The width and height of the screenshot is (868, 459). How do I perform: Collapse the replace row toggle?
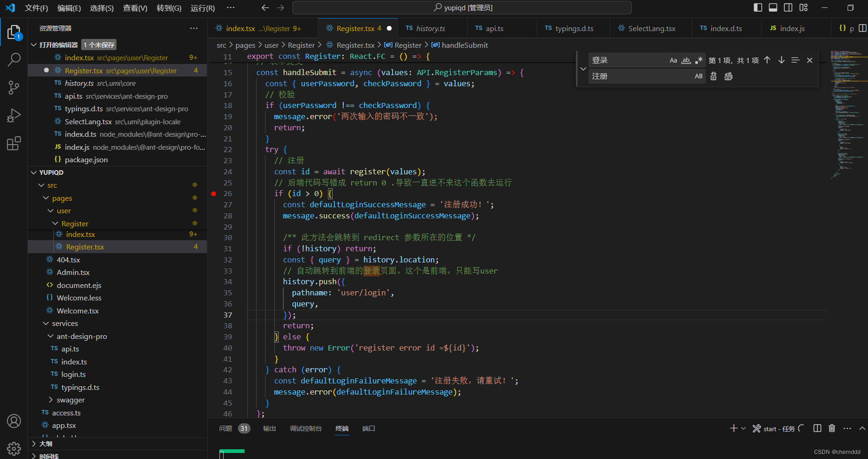[x=583, y=69]
